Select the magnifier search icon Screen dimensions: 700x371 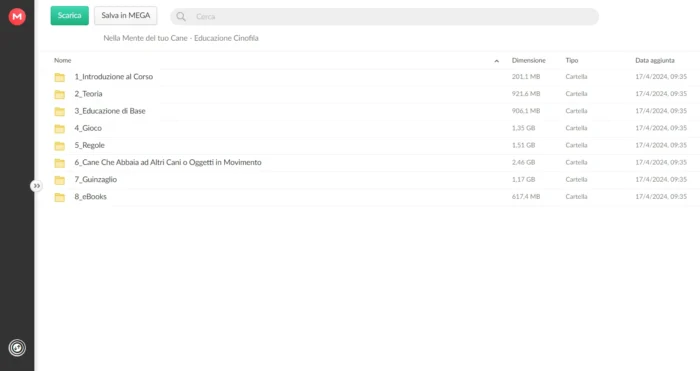tap(181, 17)
